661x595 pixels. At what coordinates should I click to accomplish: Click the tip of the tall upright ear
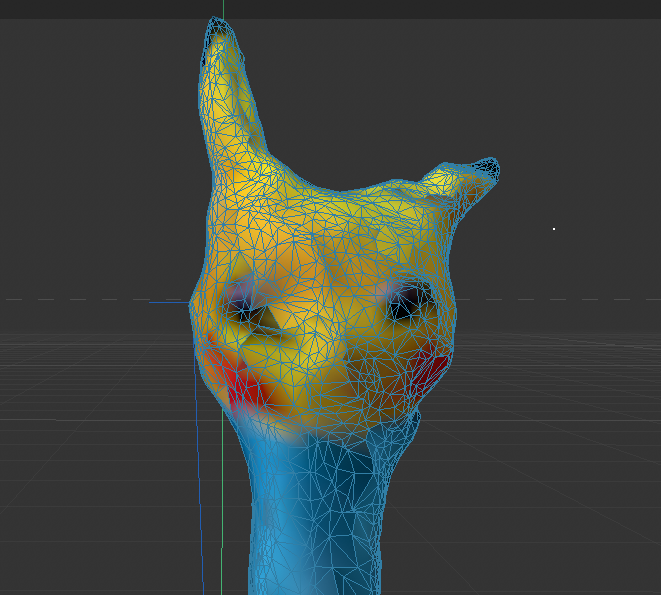pyautogui.click(x=217, y=24)
